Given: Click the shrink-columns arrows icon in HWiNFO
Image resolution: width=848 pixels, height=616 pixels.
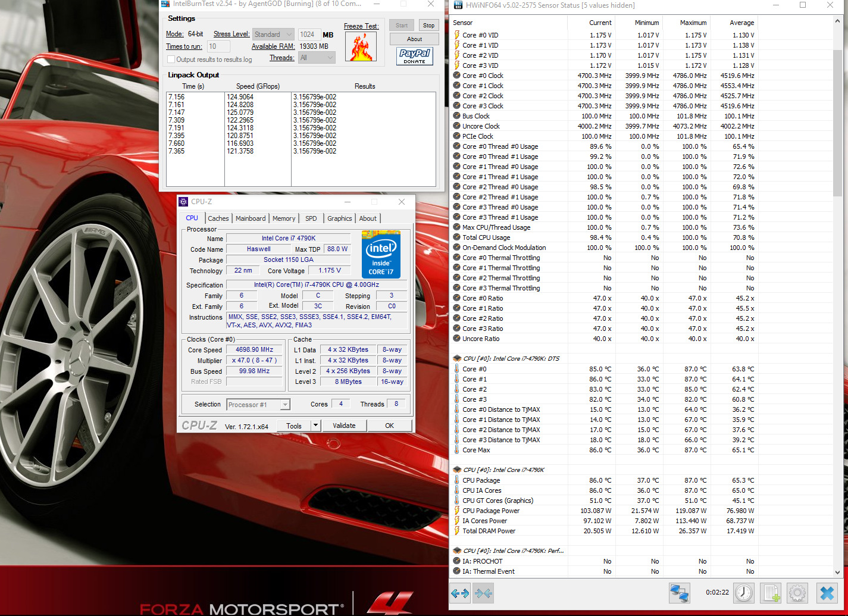Looking at the screenshot, I should [483, 593].
